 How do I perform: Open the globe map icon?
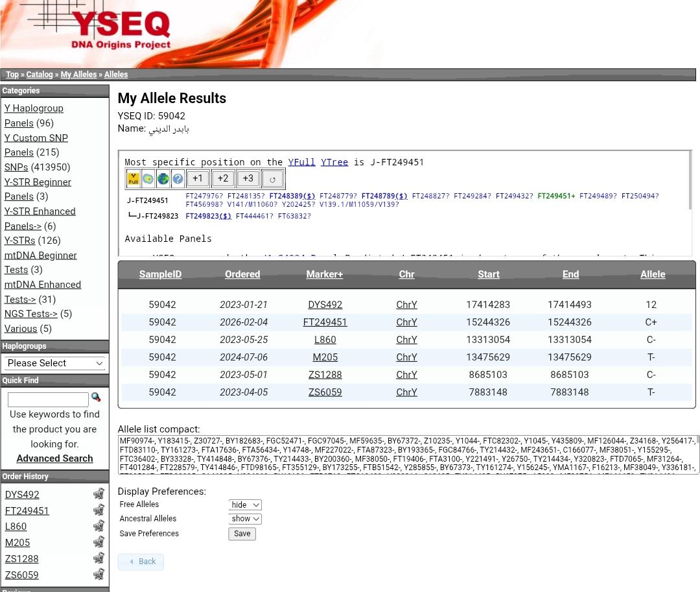click(x=163, y=178)
